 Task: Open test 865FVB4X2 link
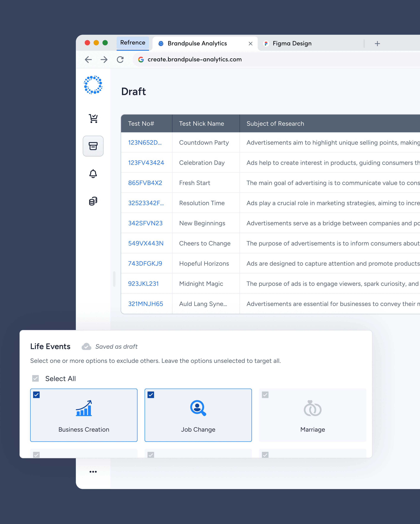(145, 183)
